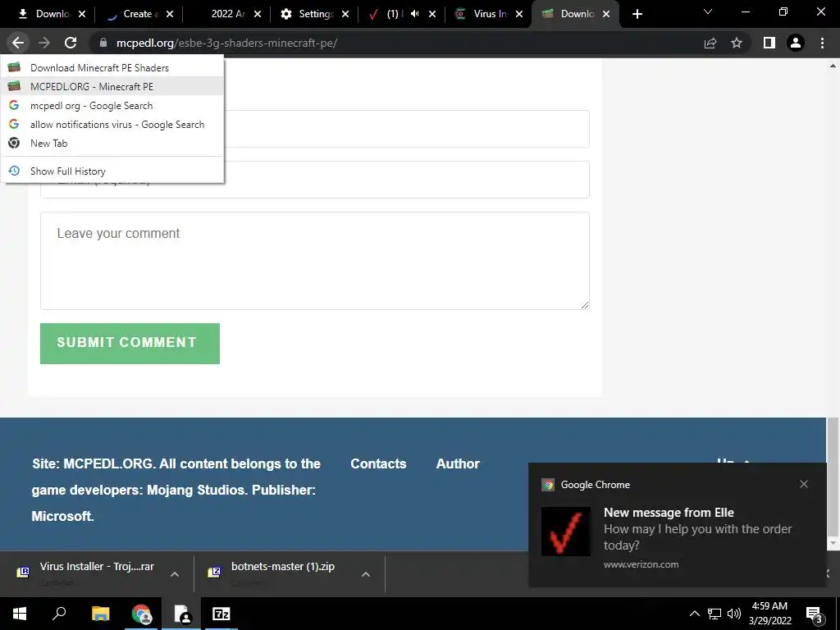Close the 'Virus In' tab
The width and height of the screenshot is (840, 630).
click(x=519, y=14)
